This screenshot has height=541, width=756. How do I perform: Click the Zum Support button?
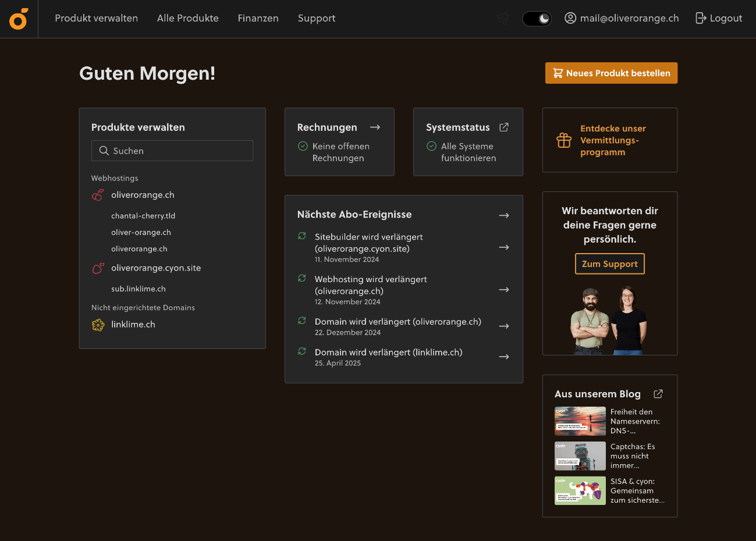point(610,264)
